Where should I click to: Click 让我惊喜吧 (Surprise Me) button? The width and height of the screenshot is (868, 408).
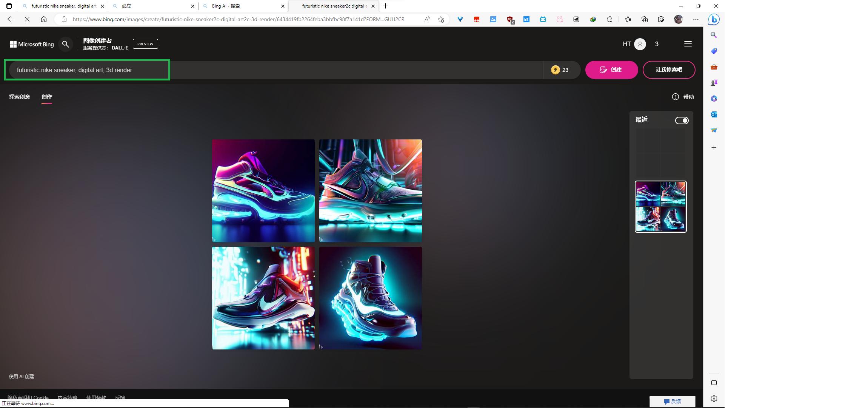click(669, 70)
